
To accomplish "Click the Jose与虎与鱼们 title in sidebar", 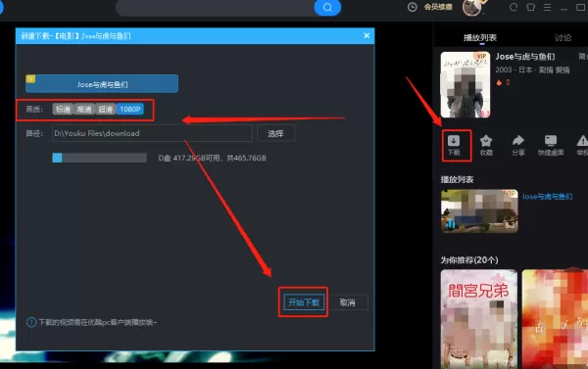I will click(525, 57).
